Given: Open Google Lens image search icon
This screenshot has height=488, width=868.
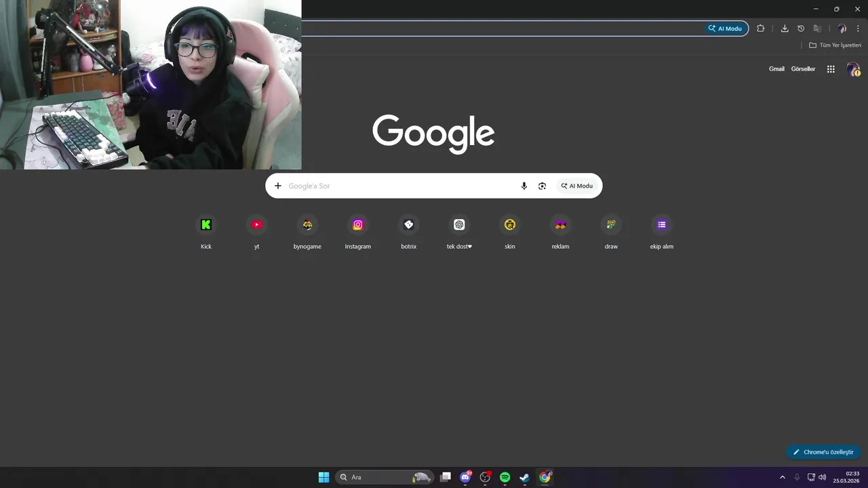Looking at the screenshot, I should coord(542,186).
